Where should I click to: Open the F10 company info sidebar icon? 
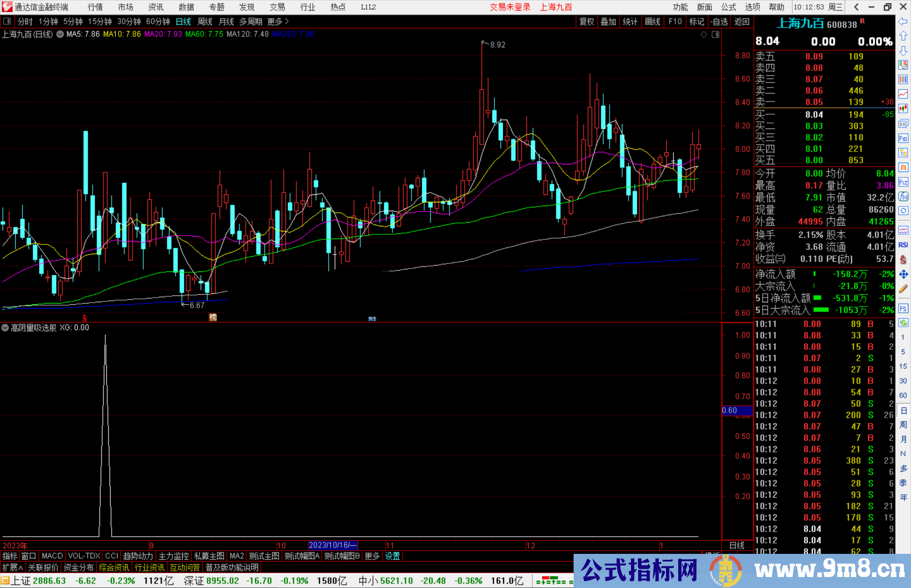click(x=903, y=139)
